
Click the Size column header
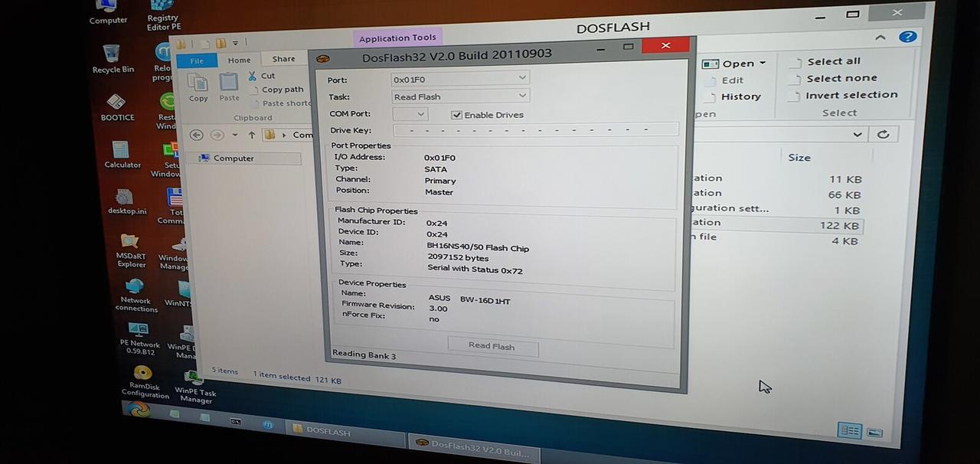pos(799,157)
